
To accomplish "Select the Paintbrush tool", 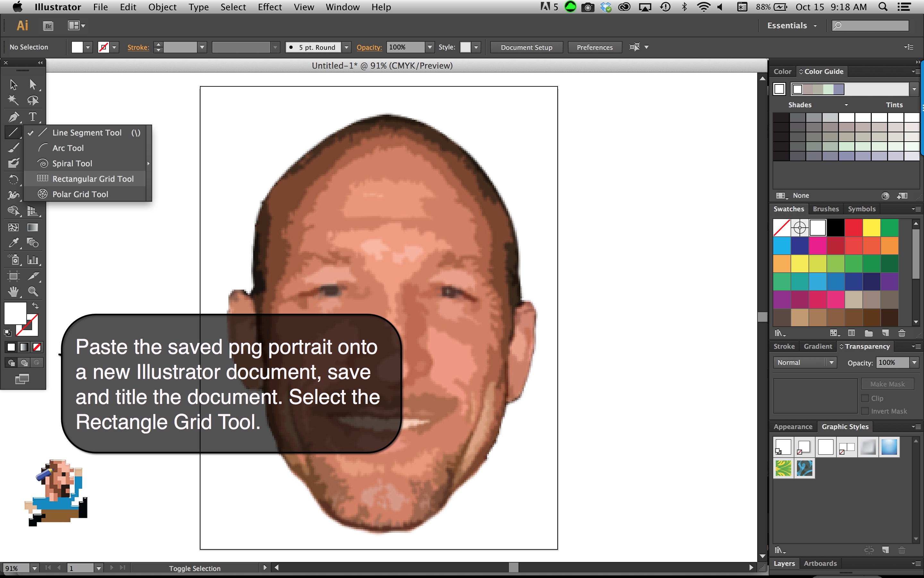I will click(x=13, y=148).
